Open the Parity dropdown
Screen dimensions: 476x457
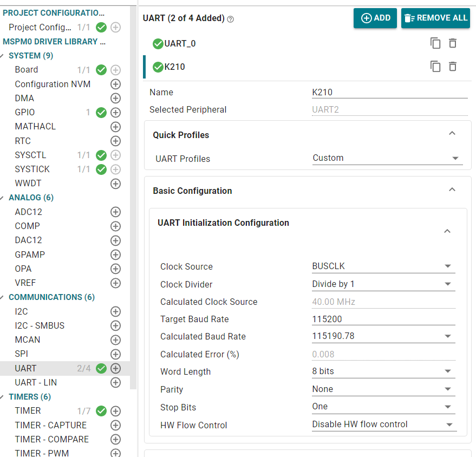coord(384,389)
